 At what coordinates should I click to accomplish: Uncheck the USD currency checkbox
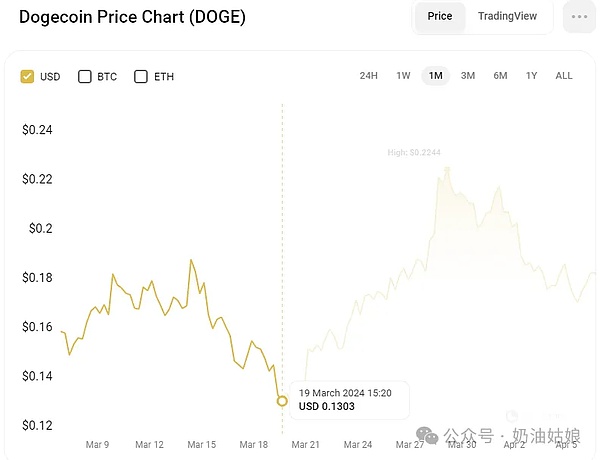pyautogui.click(x=28, y=77)
